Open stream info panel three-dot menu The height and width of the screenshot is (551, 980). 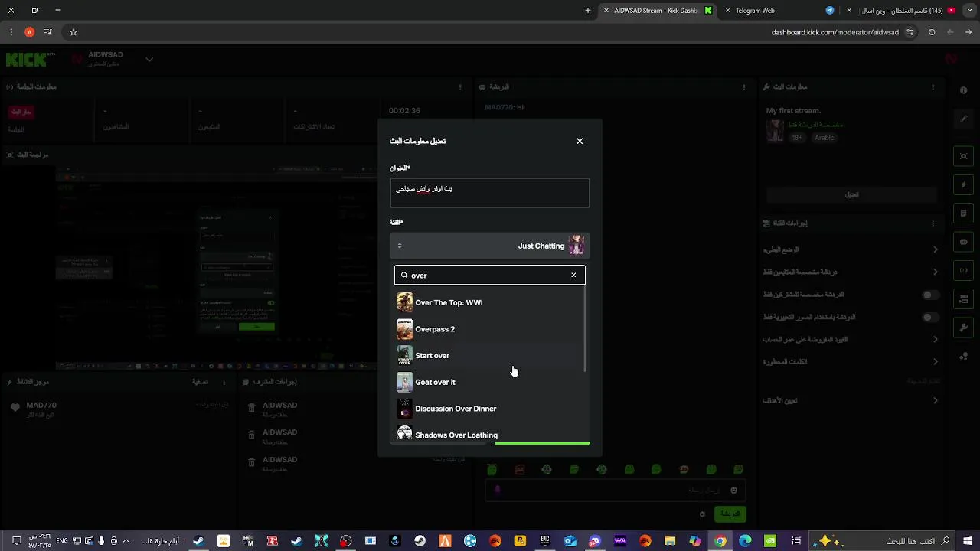[933, 87]
